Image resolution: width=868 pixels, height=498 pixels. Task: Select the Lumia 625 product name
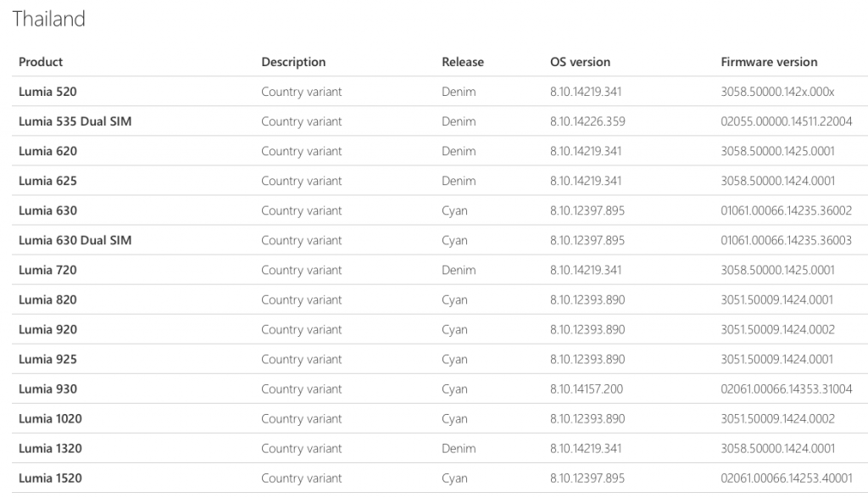(x=47, y=182)
